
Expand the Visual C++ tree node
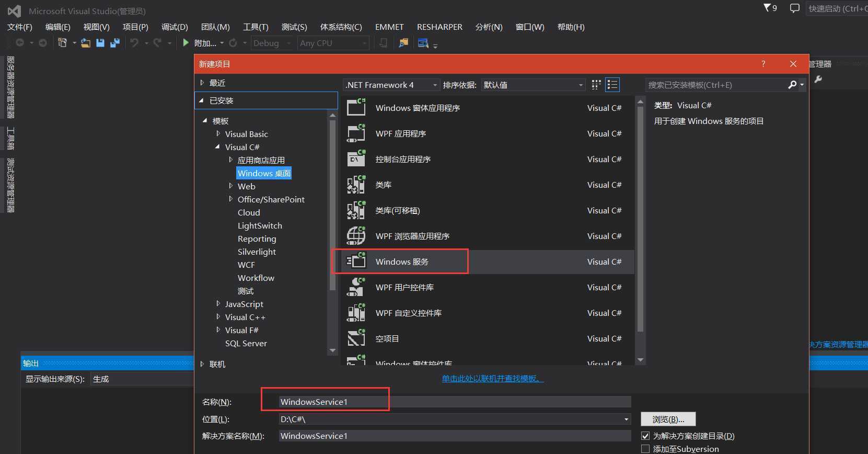(218, 317)
